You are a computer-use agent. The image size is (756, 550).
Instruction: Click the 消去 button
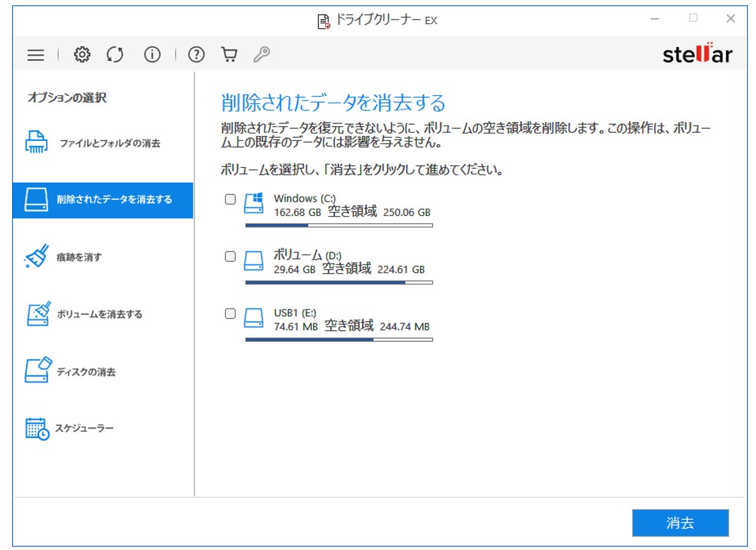pos(680,522)
